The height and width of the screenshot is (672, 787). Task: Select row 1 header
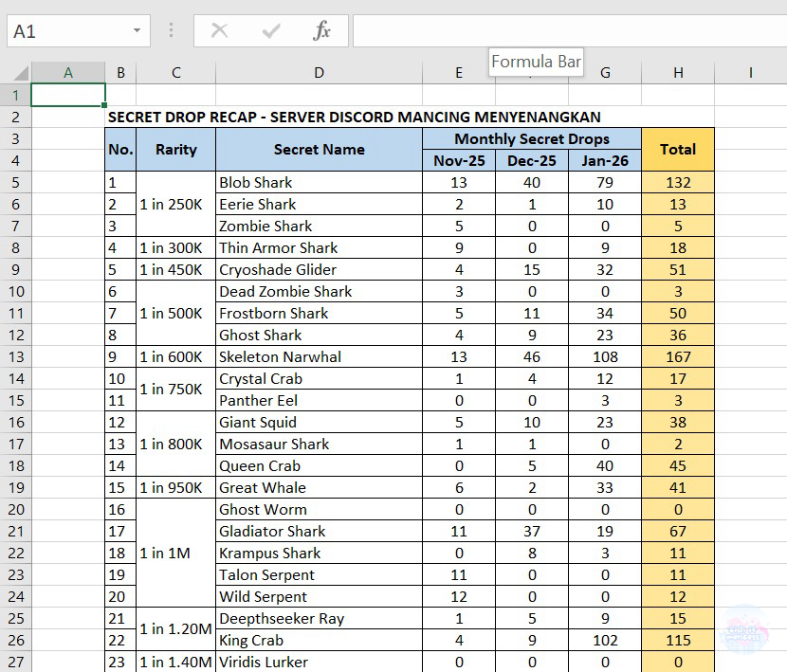[15, 95]
